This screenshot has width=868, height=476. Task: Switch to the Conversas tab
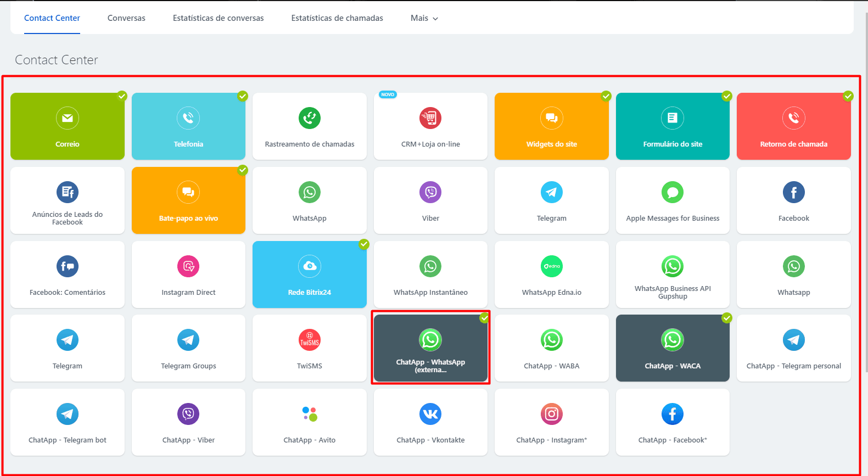coord(126,18)
